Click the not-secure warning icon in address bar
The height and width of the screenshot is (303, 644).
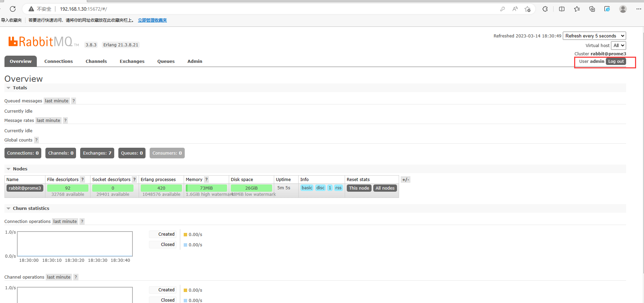[x=31, y=9]
